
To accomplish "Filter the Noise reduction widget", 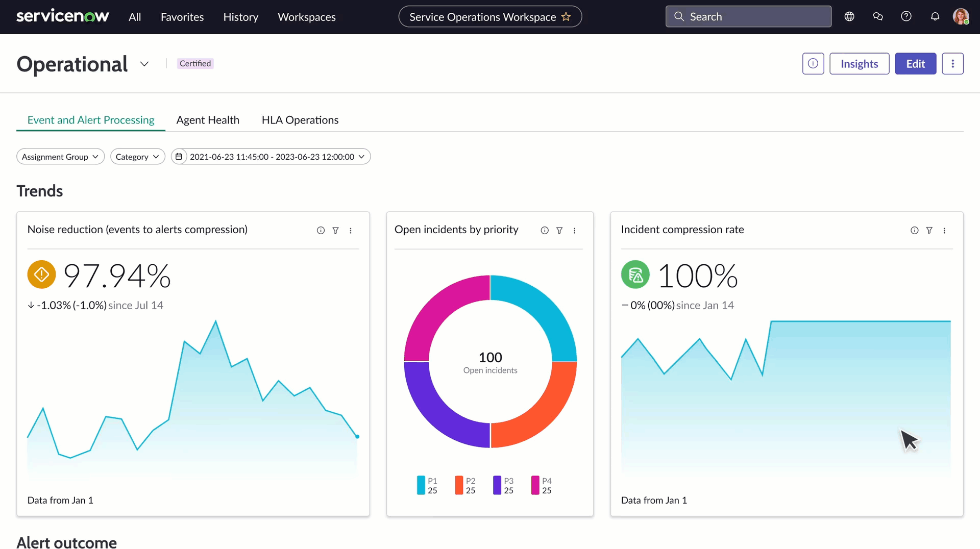I will [335, 231].
